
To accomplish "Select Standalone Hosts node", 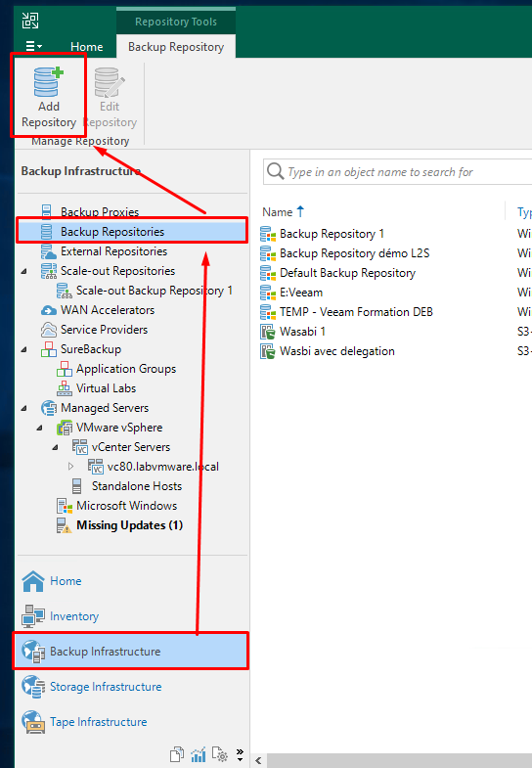I will click(137, 486).
